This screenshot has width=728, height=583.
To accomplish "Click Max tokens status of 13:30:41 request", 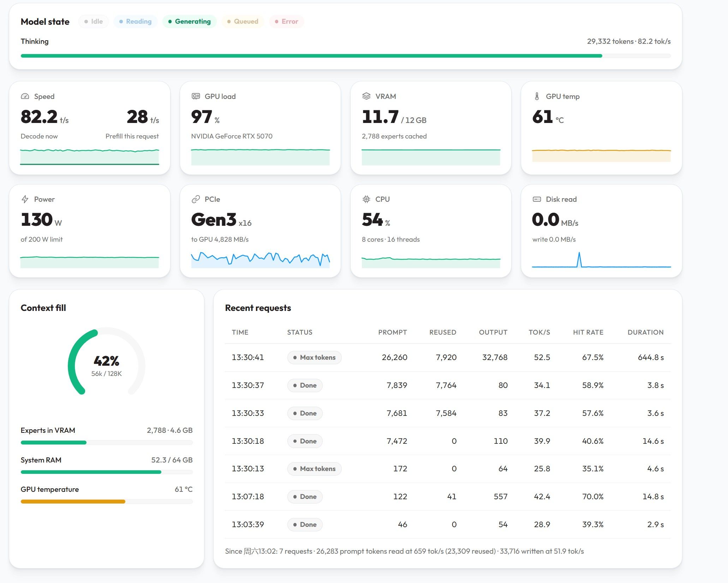I will point(314,358).
